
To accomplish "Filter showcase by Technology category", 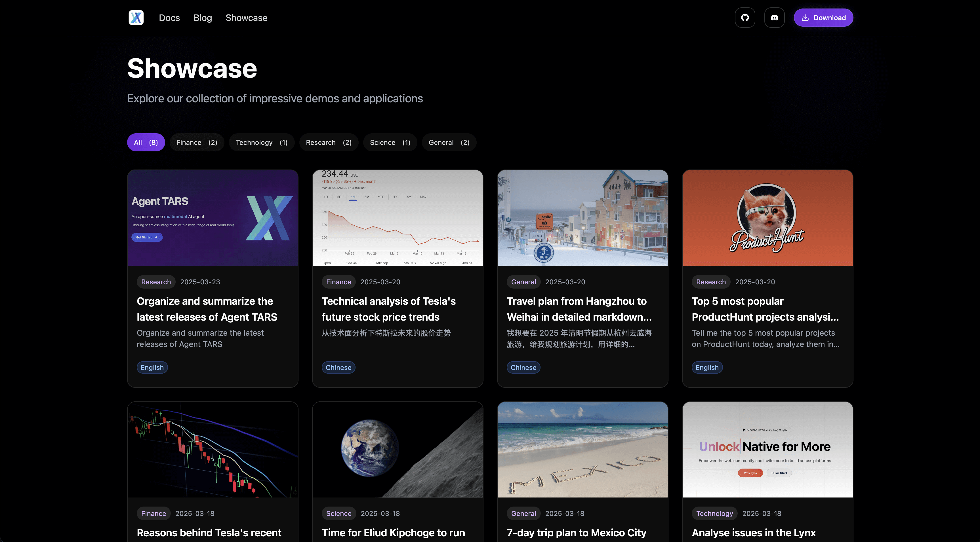I will coord(261,142).
